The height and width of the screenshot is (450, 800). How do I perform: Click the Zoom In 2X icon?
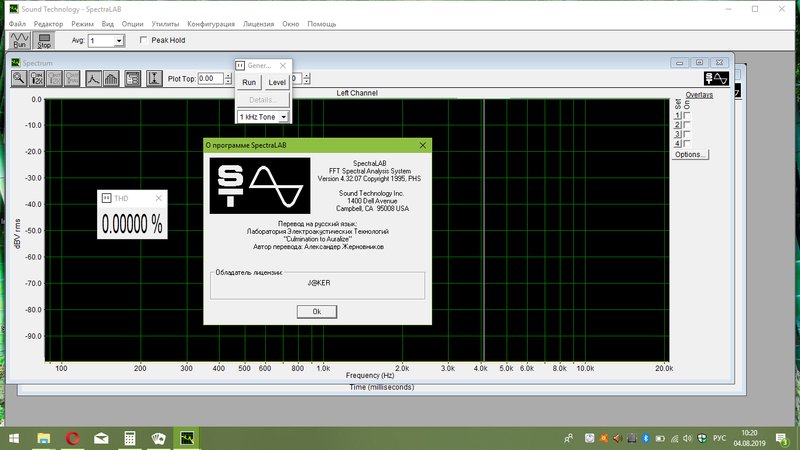click(x=37, y=79)
